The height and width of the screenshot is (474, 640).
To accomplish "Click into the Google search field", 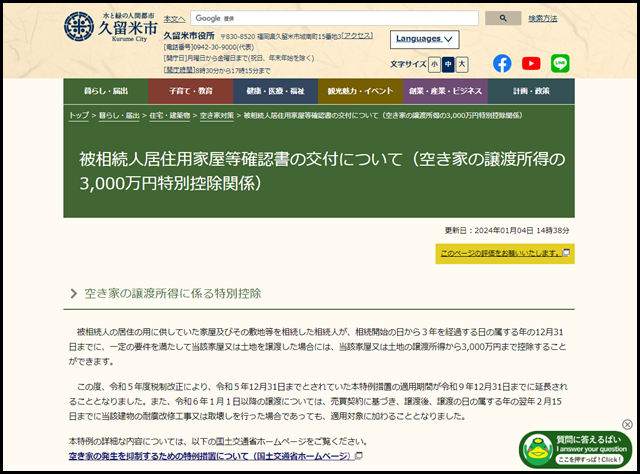I will pyautogui.click(x=334, y=18).
